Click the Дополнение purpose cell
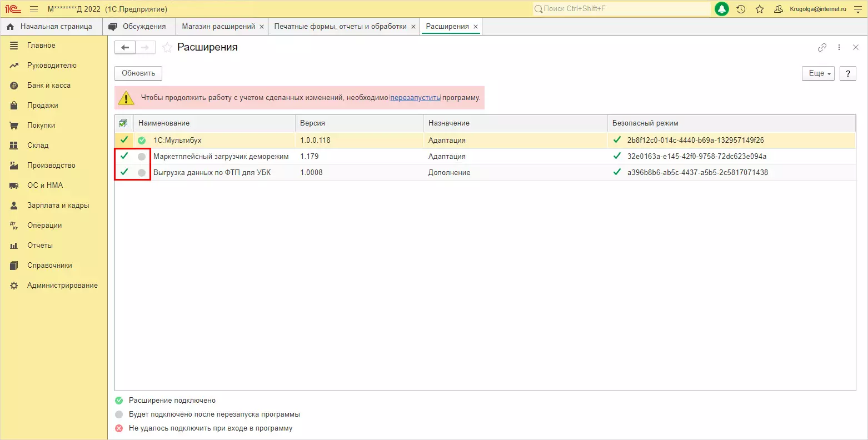Viewport: 868px width, 440px height. (x=449, y=173)
